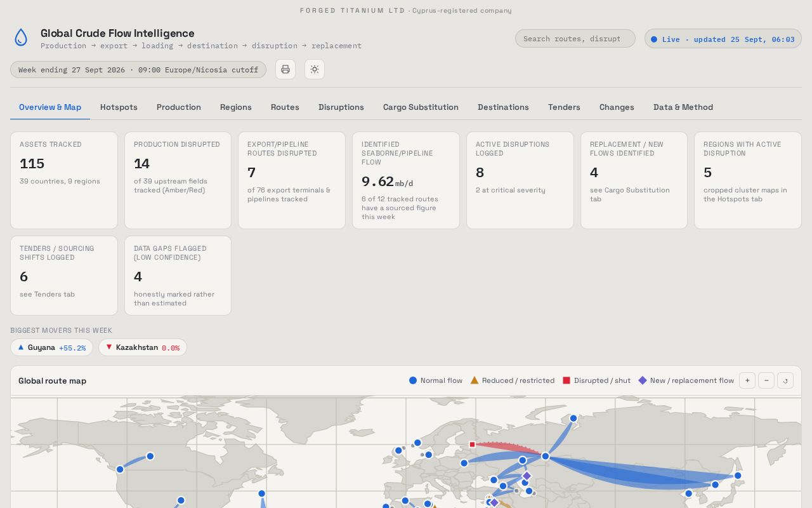Viewport: 812px width, 508px height.
Task: Open the Disruptions tab
Action: click(341, 107)
